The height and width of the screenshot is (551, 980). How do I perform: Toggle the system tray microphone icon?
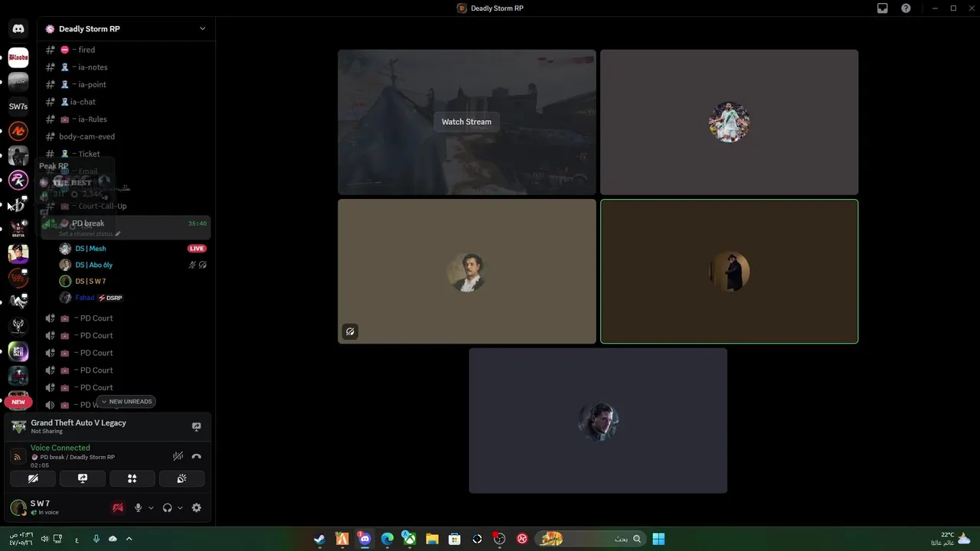tap(96, 539)
